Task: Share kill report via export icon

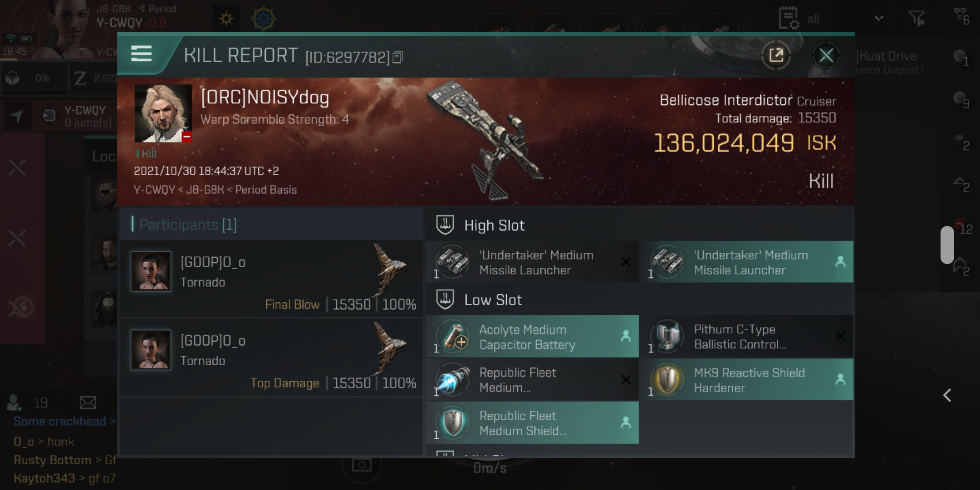Action: tap(776, 55)
